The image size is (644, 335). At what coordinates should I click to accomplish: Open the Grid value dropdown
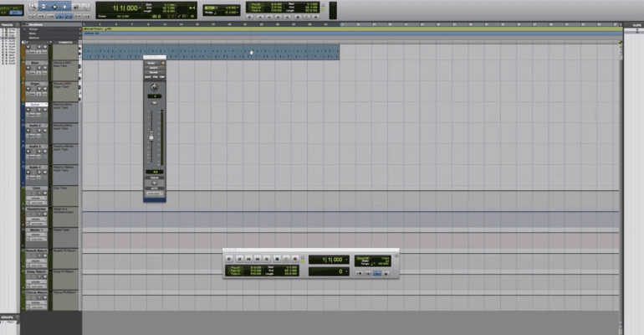click(238, 8)
